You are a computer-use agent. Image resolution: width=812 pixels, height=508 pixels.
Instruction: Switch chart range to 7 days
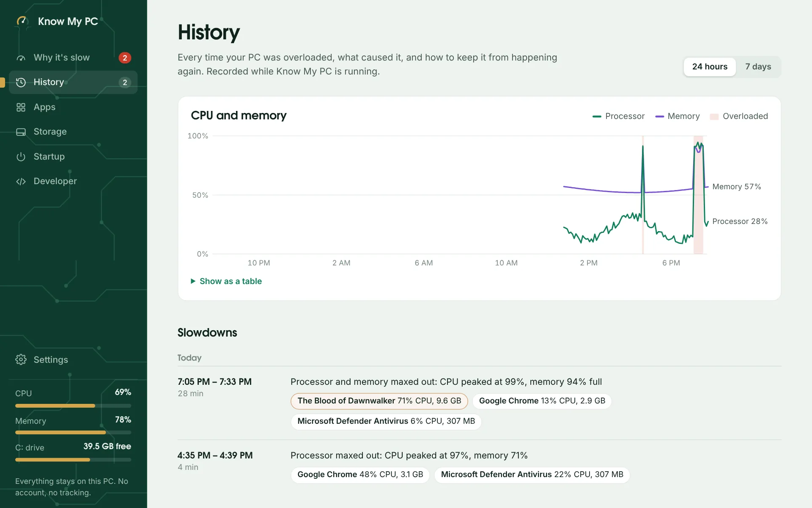point(758,67)
